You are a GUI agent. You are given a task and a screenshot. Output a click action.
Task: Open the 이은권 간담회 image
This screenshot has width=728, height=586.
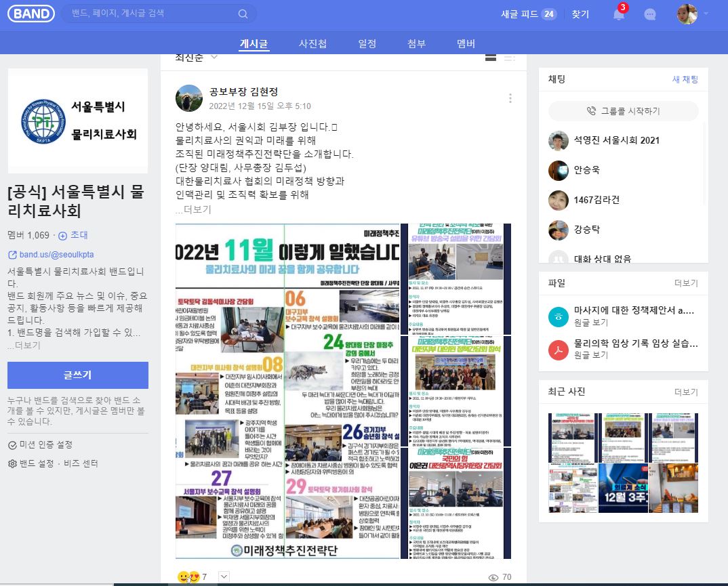(456, 503)
